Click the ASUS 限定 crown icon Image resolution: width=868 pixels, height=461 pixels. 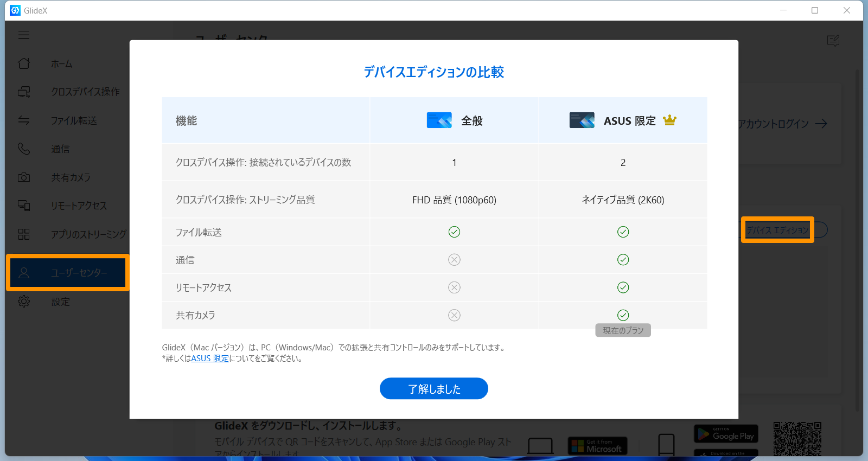(669, 120)
